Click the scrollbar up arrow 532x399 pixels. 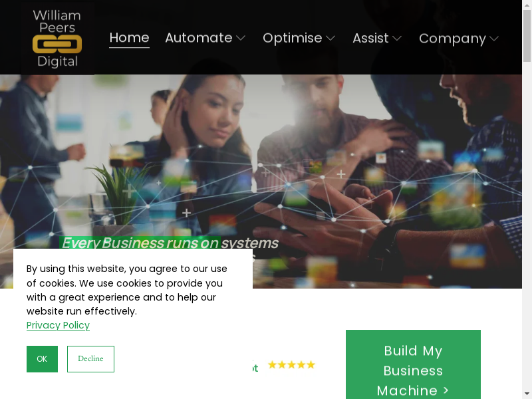click(x=527, y=5)
